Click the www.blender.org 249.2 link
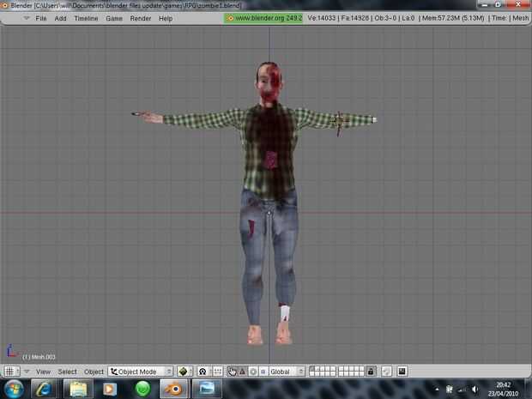Screen dimensions: 532x399 [x=263, y=18]
